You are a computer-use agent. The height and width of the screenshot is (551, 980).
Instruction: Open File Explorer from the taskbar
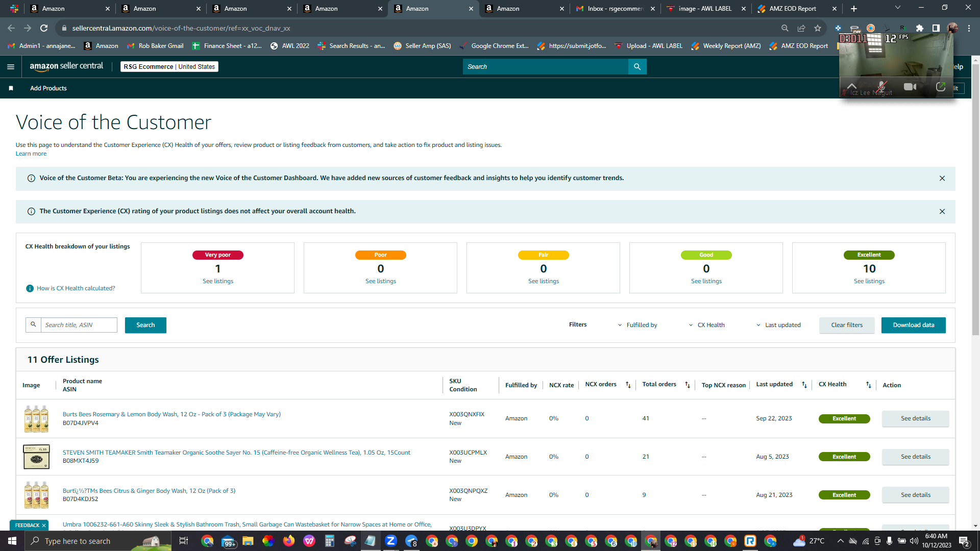[248, 541]
